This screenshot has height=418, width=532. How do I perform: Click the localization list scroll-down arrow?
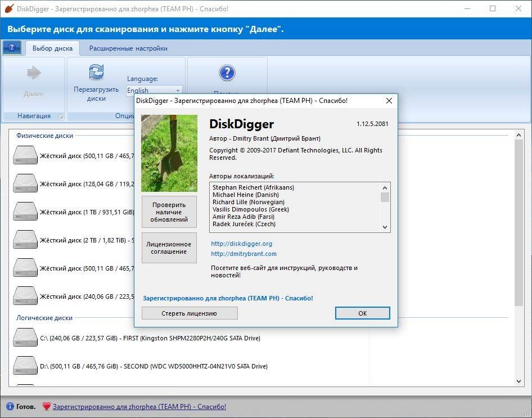pyautogui.click(x=385, y=227)
